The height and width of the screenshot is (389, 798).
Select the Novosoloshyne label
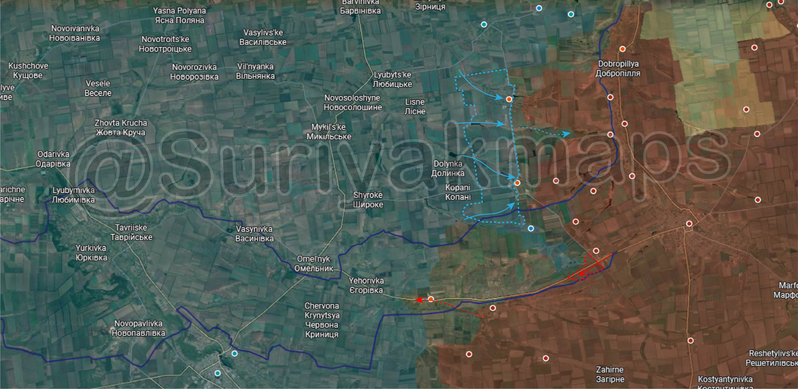click(x=353, y=102)
